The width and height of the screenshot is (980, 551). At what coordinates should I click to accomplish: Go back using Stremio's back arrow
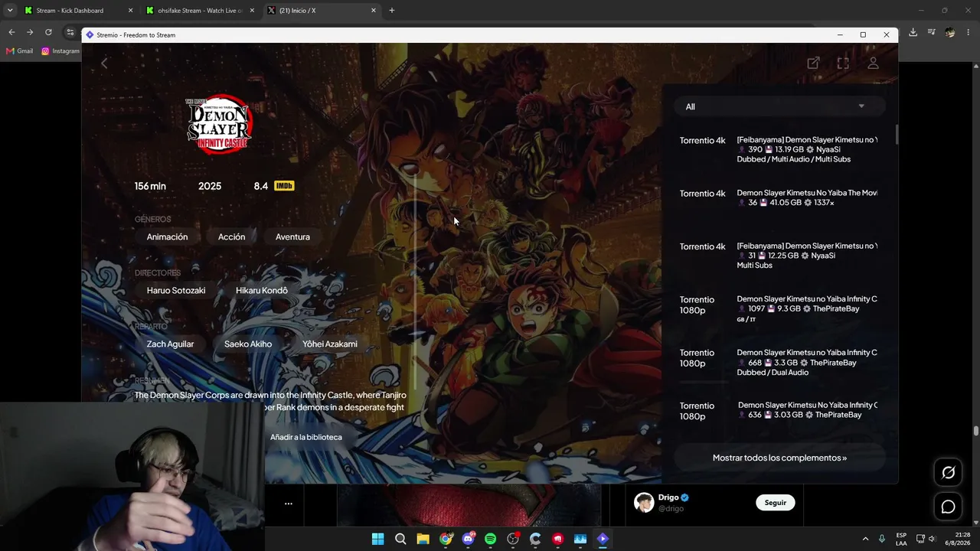[x=105, y=64]
